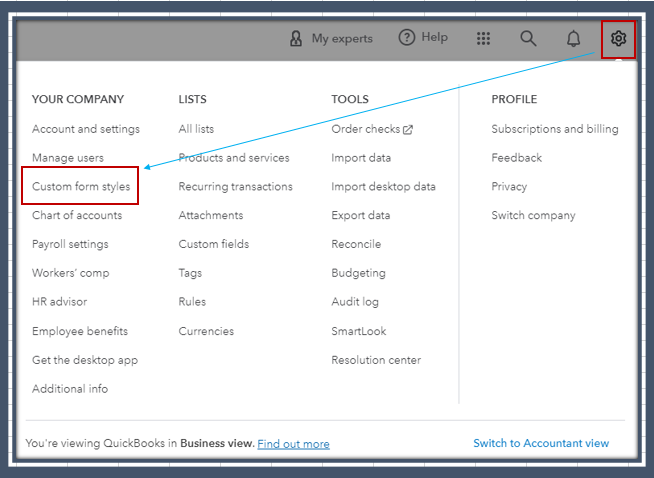The height and width of the screenshot is (478, 654).
Task: Open the Settings gear icon
Action: (618, 38)
